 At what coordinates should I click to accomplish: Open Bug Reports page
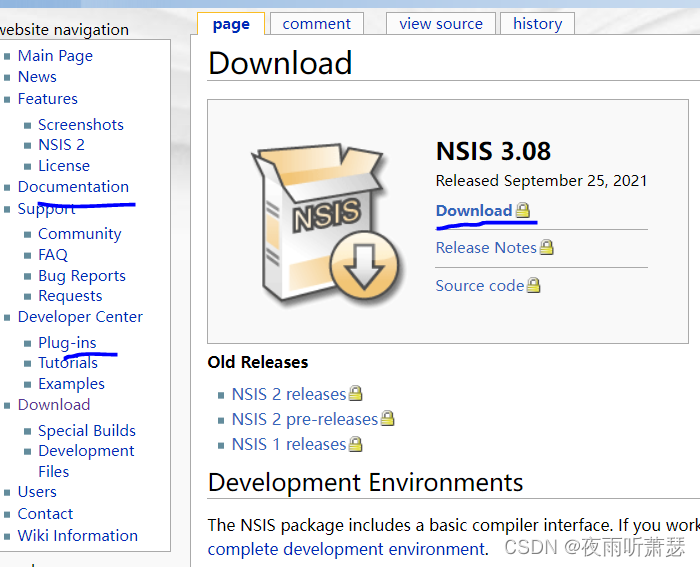click(82, 276)
